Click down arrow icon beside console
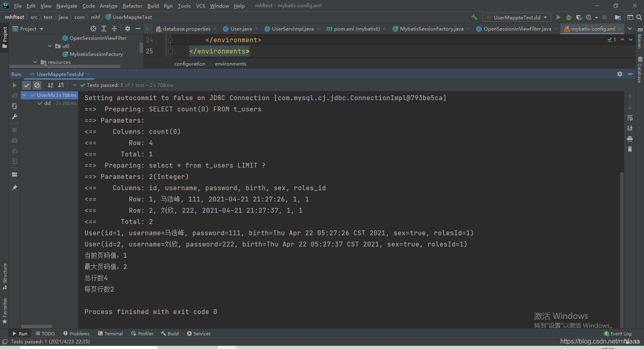 click(x=630, y=107)
